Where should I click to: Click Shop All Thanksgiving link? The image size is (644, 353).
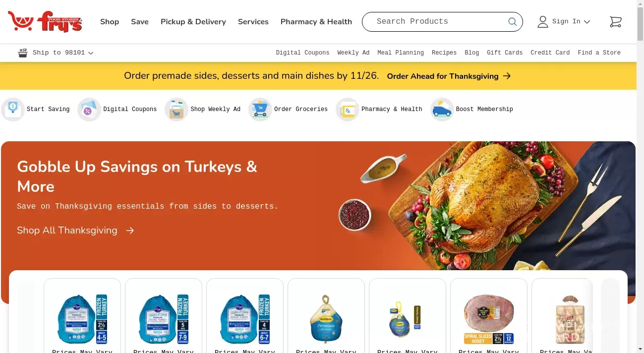click(75, 231)
